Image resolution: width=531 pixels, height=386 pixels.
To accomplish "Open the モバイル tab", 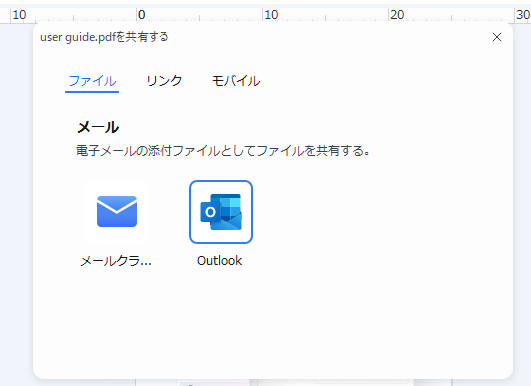I will [x=236, y=81].
